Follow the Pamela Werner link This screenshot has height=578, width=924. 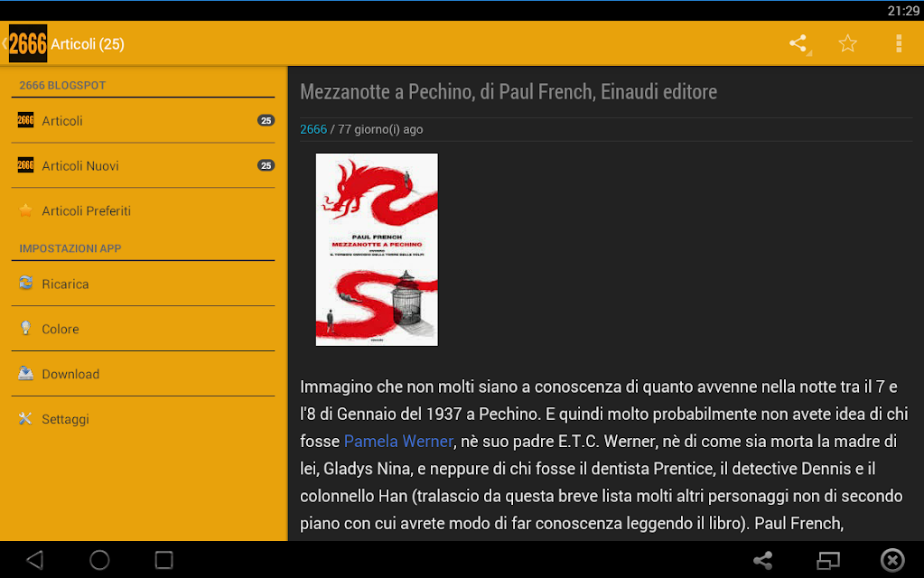[x=398, y=442]
